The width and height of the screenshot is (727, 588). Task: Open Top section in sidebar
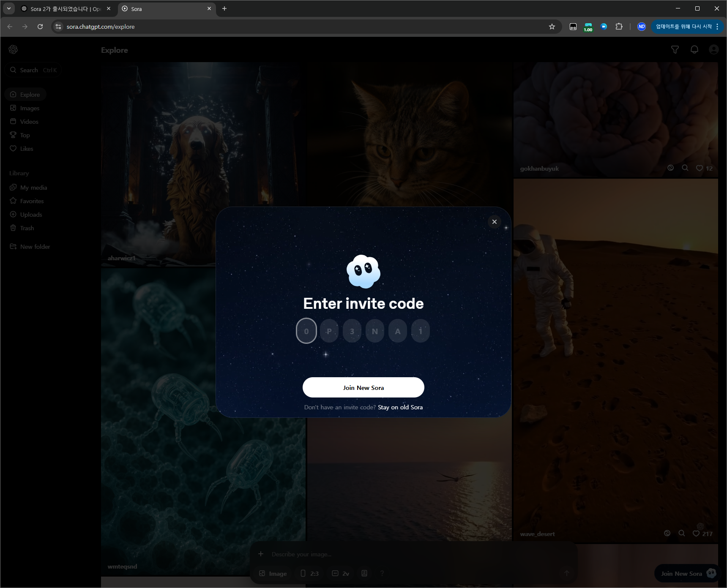(20, 135)
